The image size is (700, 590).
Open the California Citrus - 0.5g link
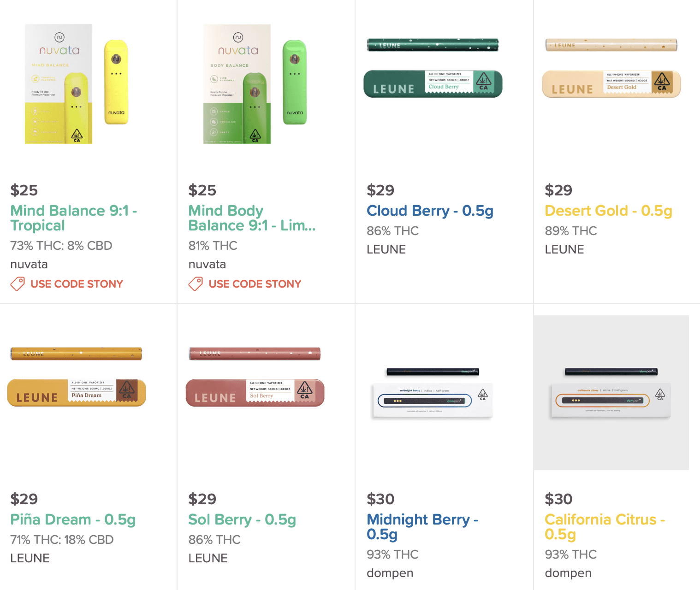click(605, 527)
